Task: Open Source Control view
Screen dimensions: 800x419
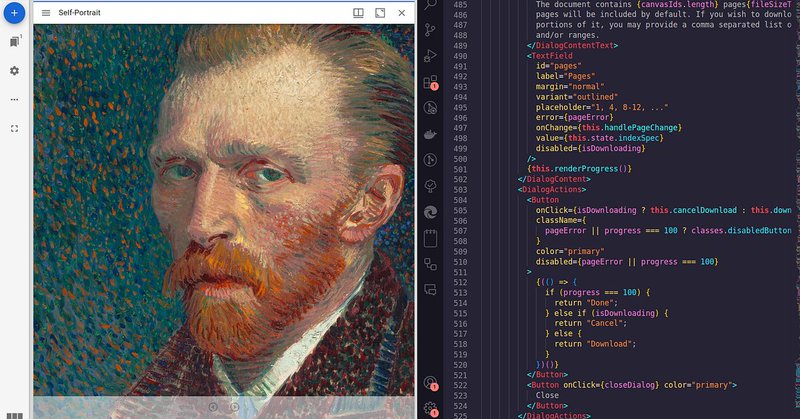Action: (x=431, y=30)
